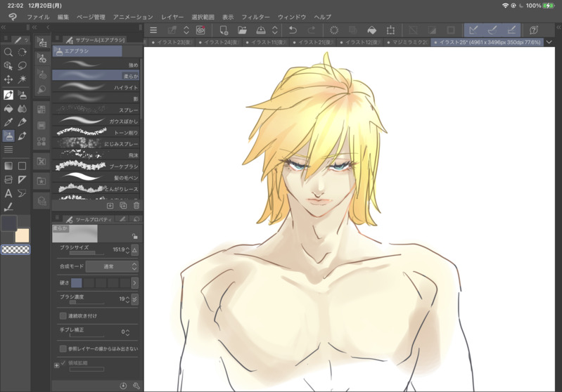Toggle snap to special ruler button
Screen dimensions: 562x392
492,30
